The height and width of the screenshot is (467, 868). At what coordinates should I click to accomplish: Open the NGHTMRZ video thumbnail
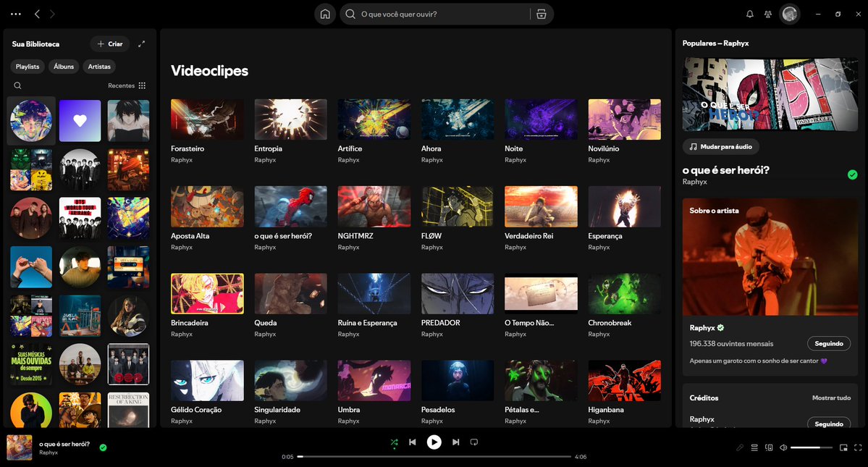[374, 206]
